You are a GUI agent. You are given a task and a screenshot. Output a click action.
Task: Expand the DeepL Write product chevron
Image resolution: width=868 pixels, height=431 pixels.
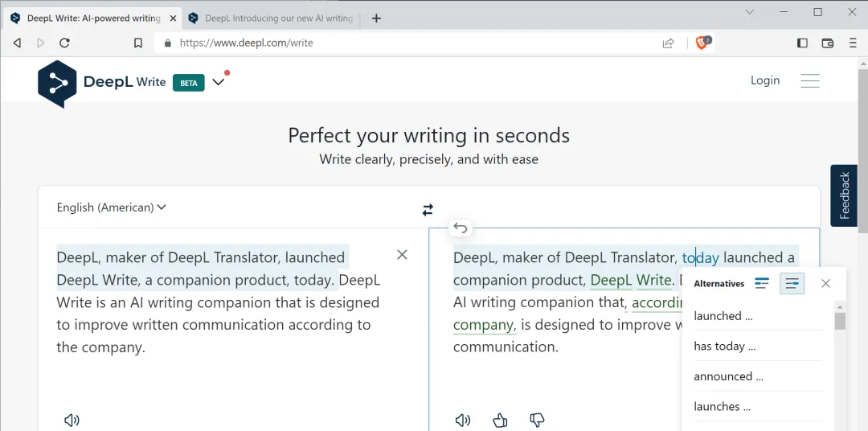(218, 82)
